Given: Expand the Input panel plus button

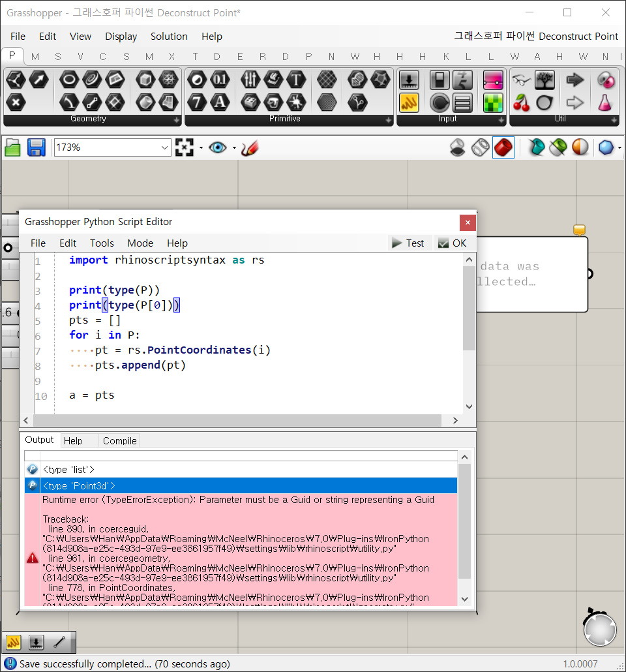Looking at the screenshot, I should tap(501, 121).
